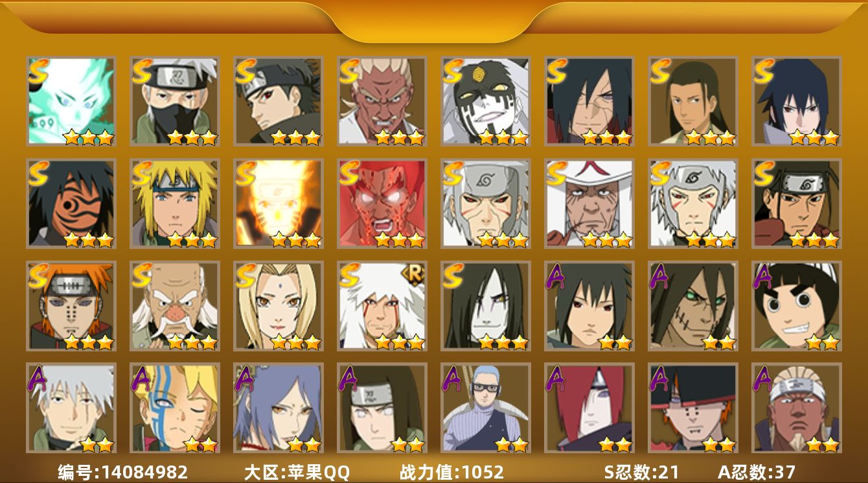The image size is (868, 483).
Task: Select white-haired Jiraiya with the R badge
Action: tap(382, 305)
